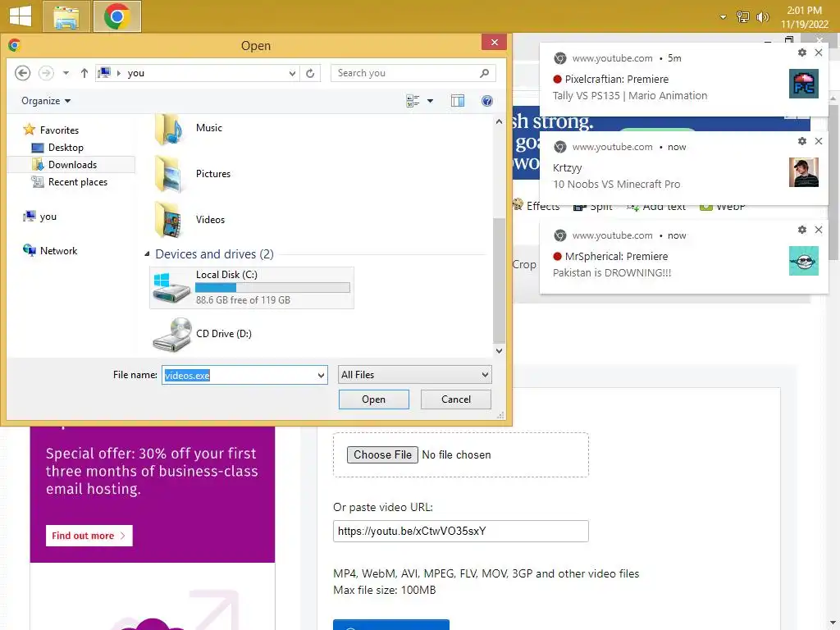Screen dimensions: 840x630
Task: Click Local Disk C free space bar
Action: pos(272,288)
